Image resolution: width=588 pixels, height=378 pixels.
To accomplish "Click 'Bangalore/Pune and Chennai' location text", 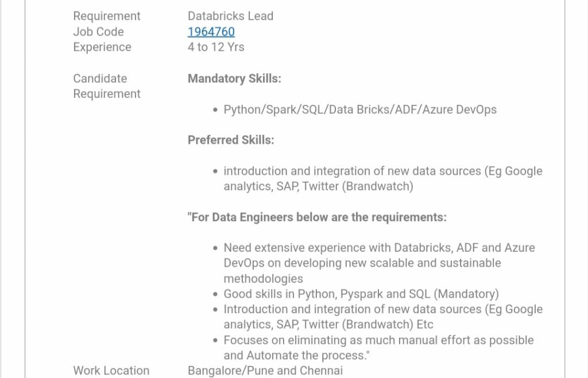I will (x=265, y=371).
